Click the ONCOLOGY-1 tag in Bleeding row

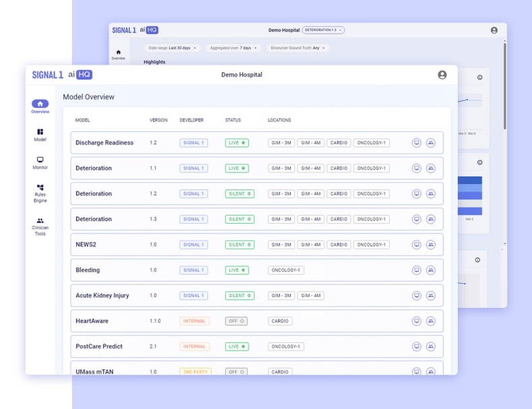coord(286,270)
